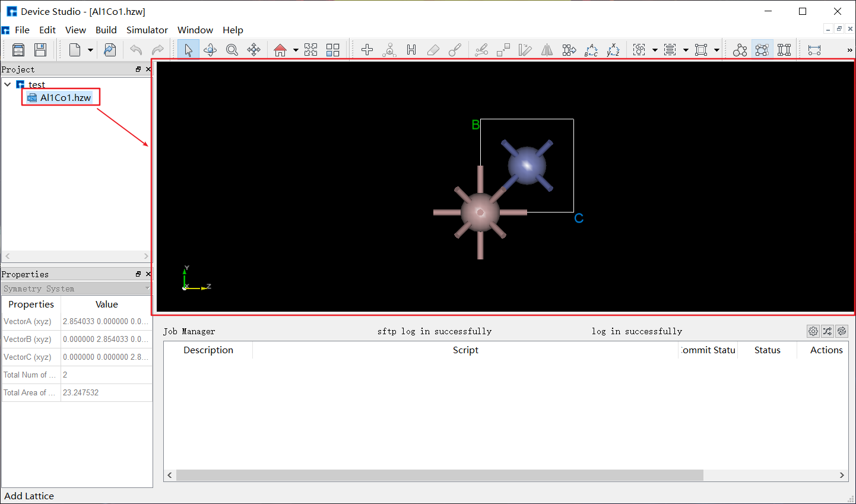Toggle the ball-and-stick molecule display icon
This screenshot has height=504, width=856.
[x=740, y=50]
